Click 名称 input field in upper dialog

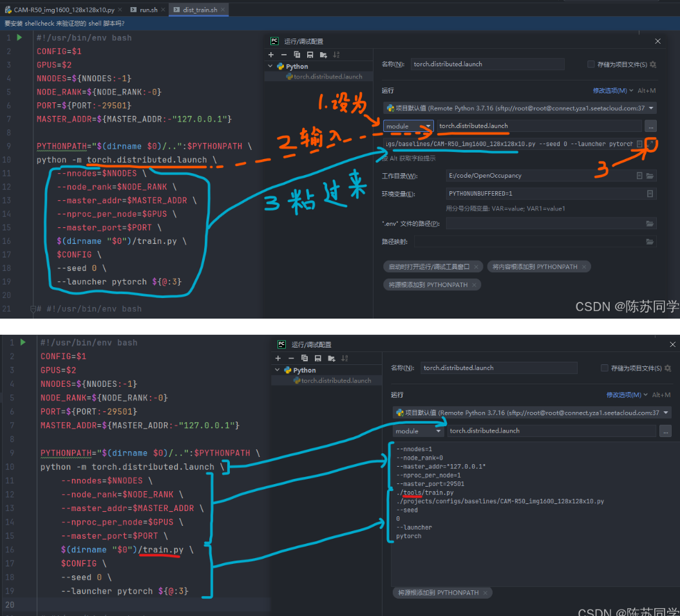[487, 64]
